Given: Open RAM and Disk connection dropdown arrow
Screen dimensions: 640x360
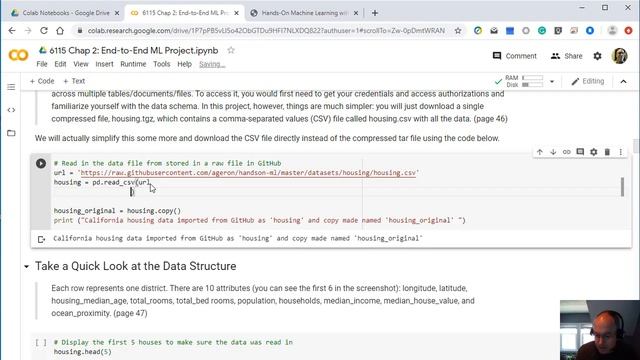Looking at the screenshot, I should (x=552, y=81).
